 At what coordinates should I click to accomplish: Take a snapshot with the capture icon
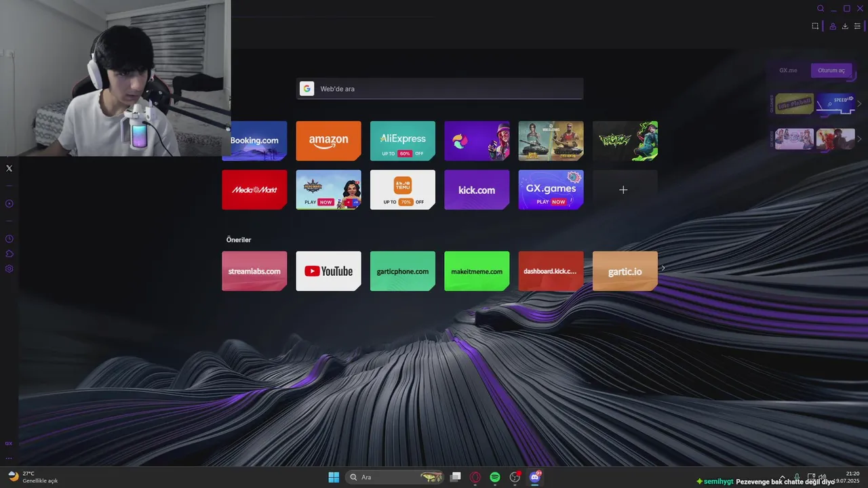coord(815,26)
